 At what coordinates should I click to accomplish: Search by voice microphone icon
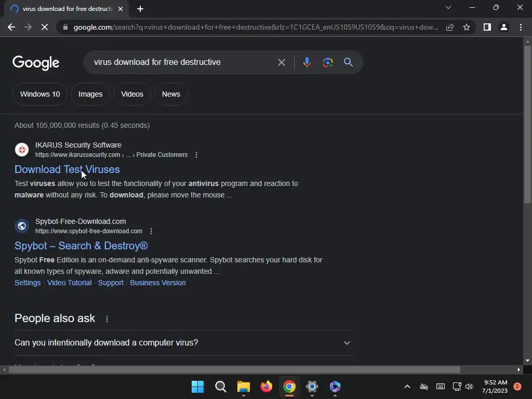[x=307, y=62]
